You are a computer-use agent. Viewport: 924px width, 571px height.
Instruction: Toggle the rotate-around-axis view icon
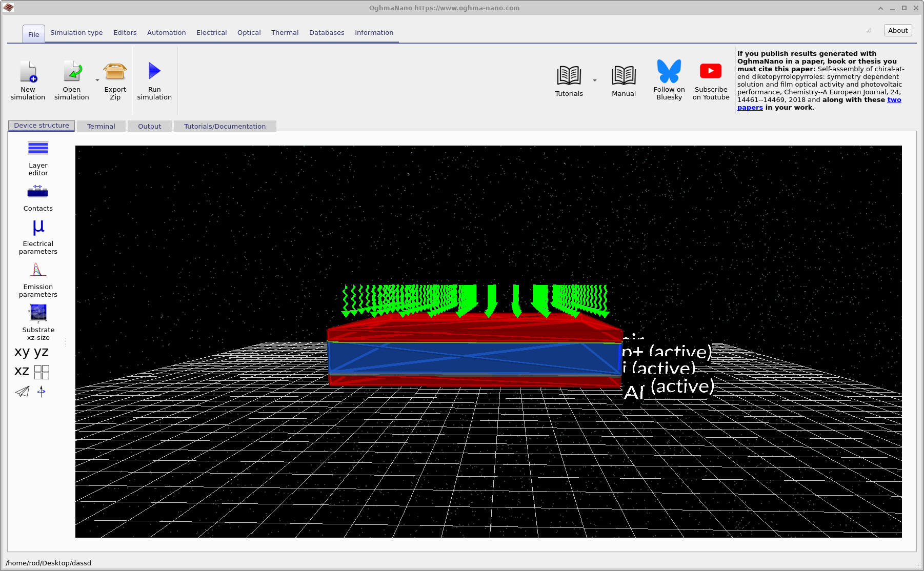click(x=42, y=392)
